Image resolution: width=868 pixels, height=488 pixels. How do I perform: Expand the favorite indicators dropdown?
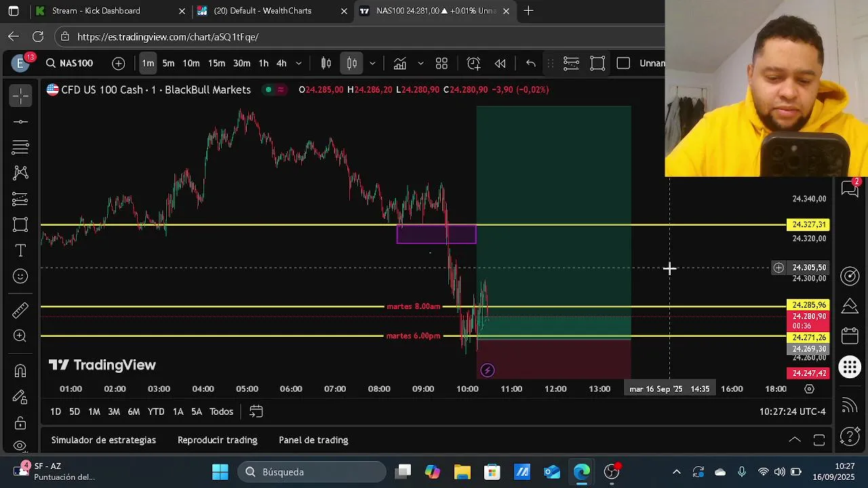420,63
